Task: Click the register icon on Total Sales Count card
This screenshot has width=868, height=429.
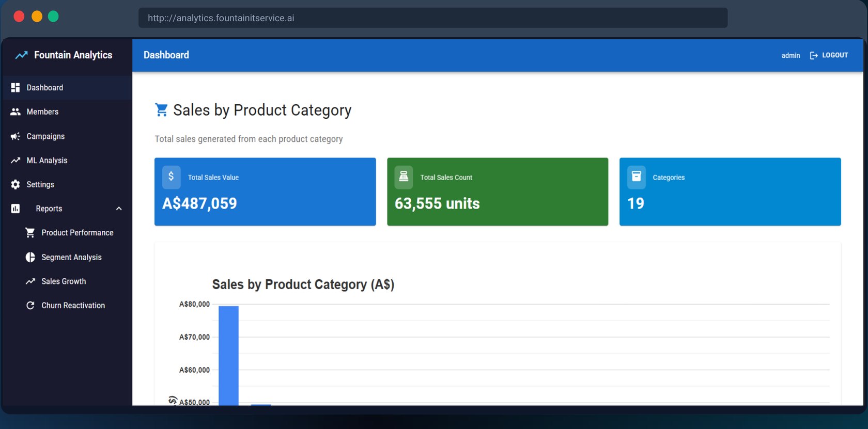Action: [x=404, y=177]
